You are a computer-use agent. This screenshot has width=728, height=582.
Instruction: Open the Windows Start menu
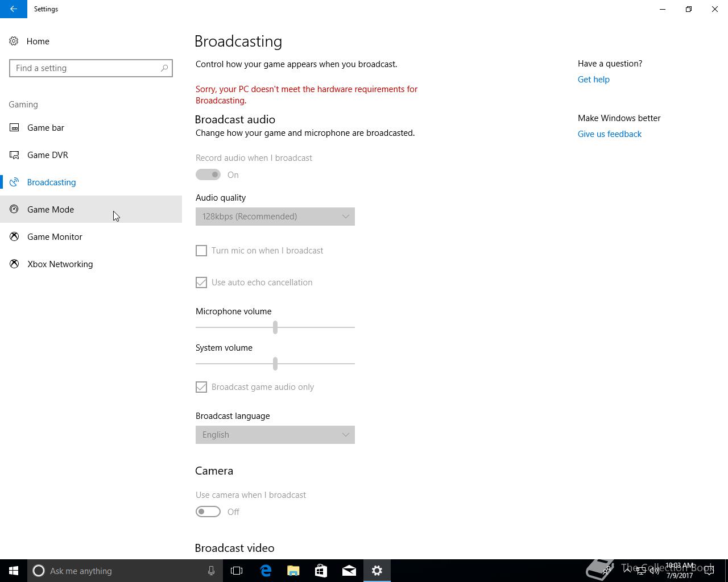(14, 571)
